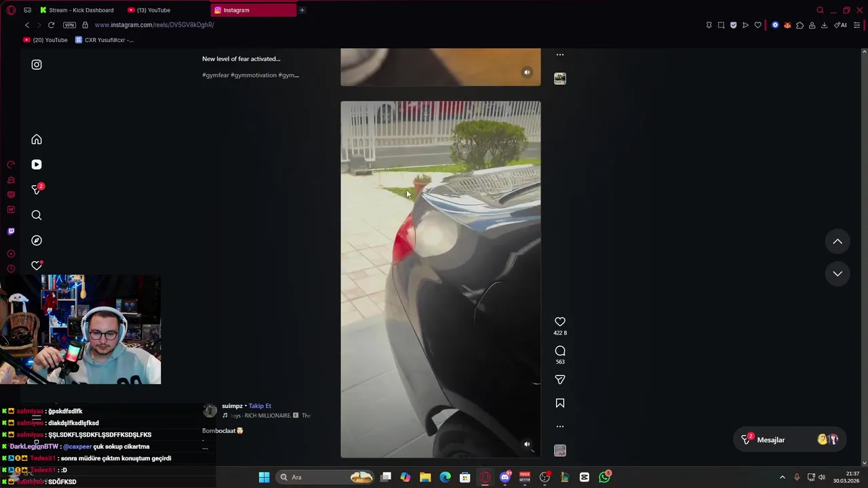Open the Reels icon in Instagram sidebar

[x=37, y=165]
